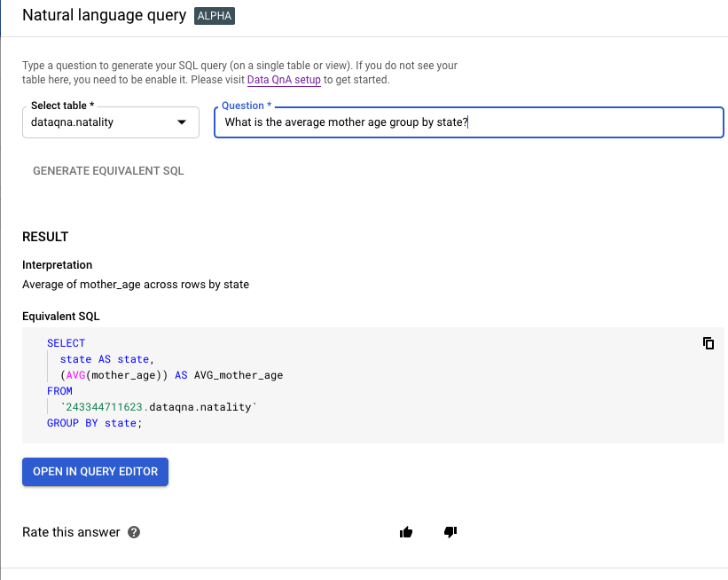Click the RESULT heading
Image resolution: width=728 pixels, height=580 pixels.
pyautogui.click(x=45, y=237)
